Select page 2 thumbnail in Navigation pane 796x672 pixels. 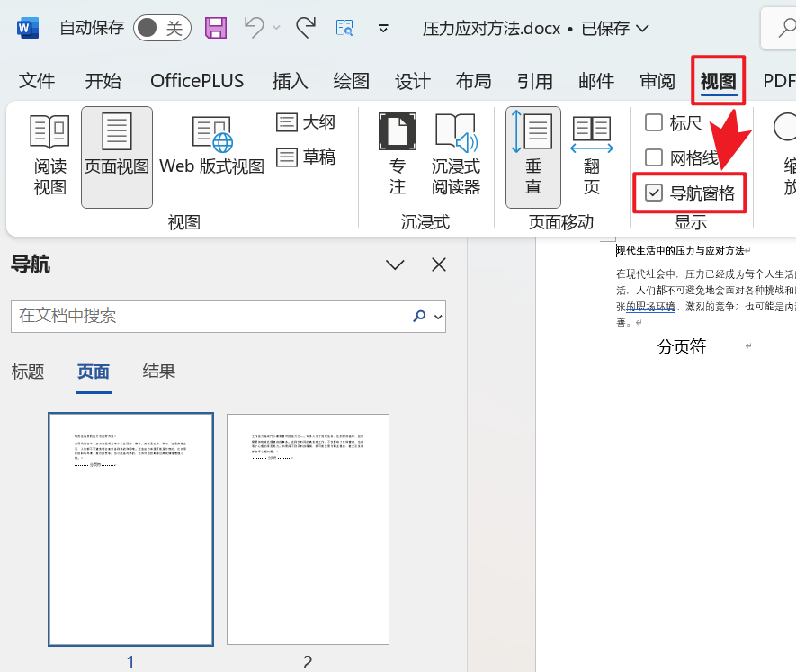[x=308, y=530]
